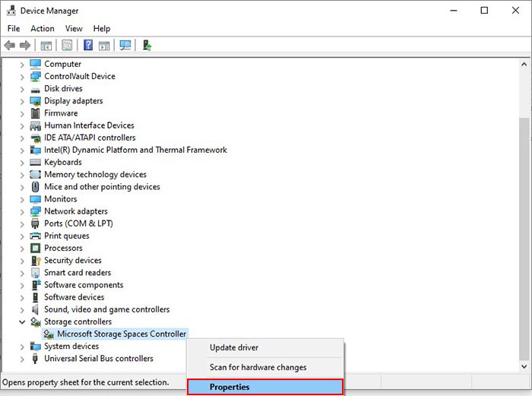Expand Universal Serial Bus controllers chevron

point(22,359)
